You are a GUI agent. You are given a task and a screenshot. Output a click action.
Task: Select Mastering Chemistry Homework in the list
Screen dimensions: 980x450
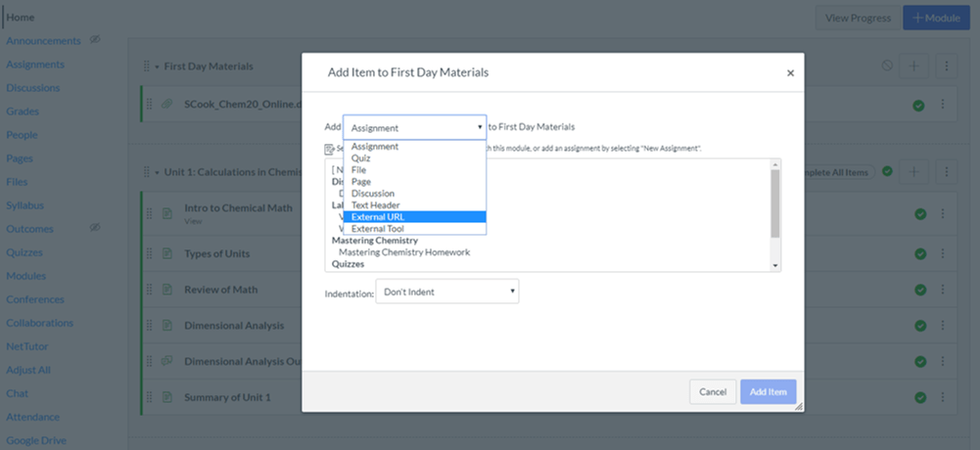[x=404, y=252]
